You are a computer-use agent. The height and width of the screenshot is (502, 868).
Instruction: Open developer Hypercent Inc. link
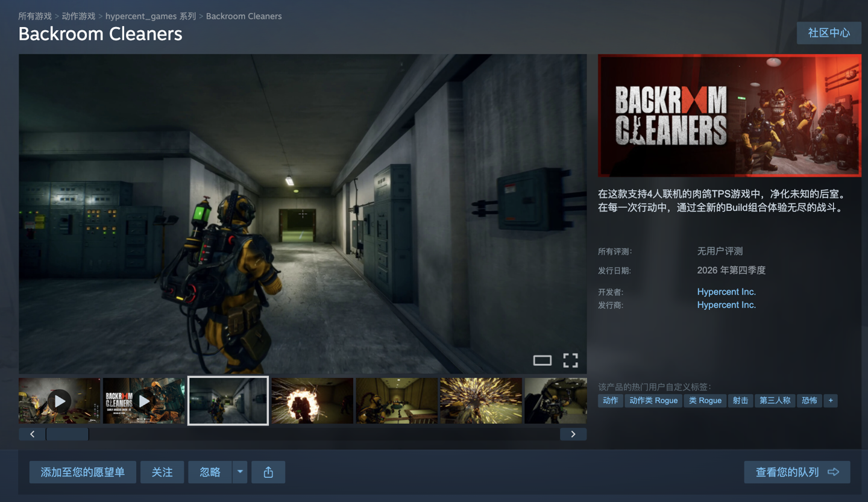726,292
